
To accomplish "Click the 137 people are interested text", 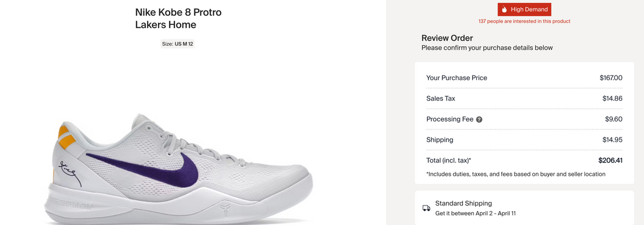I will 524,21.
